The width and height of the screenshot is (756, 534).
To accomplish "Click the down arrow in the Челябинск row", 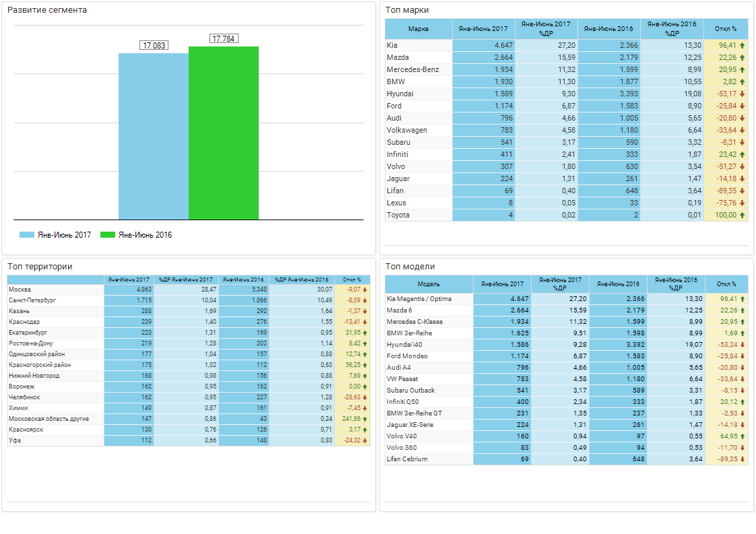I will (365, 397).
